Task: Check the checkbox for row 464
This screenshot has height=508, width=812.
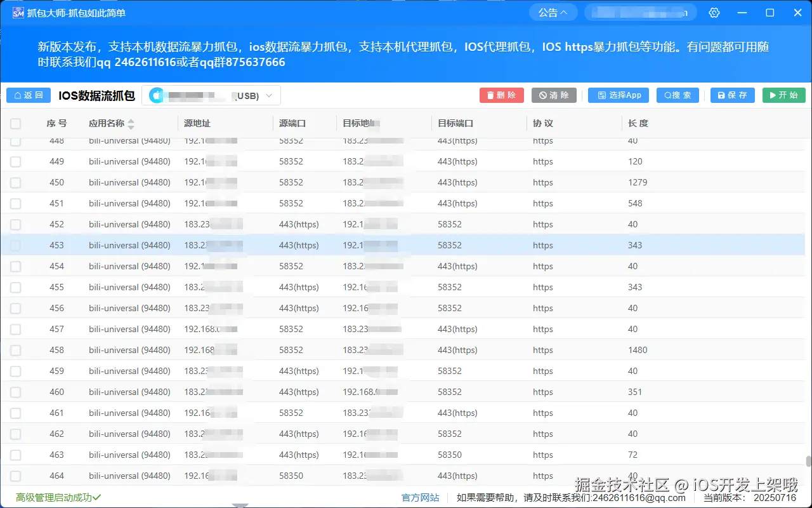Action: click(15, 476)
